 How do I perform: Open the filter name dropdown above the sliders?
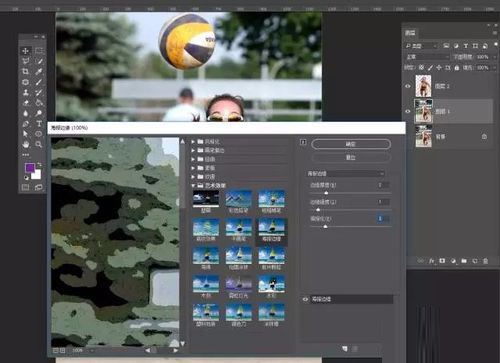tap(345, 174)
